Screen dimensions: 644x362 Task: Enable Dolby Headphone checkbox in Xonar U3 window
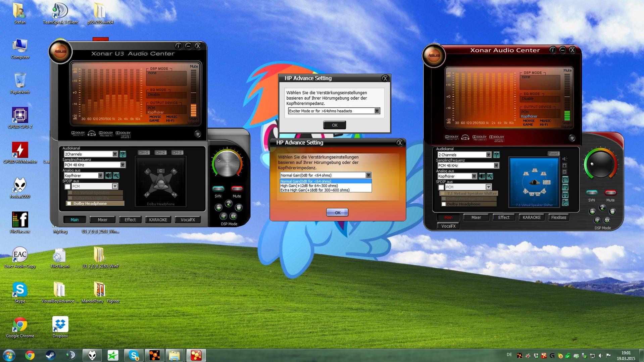69,204
